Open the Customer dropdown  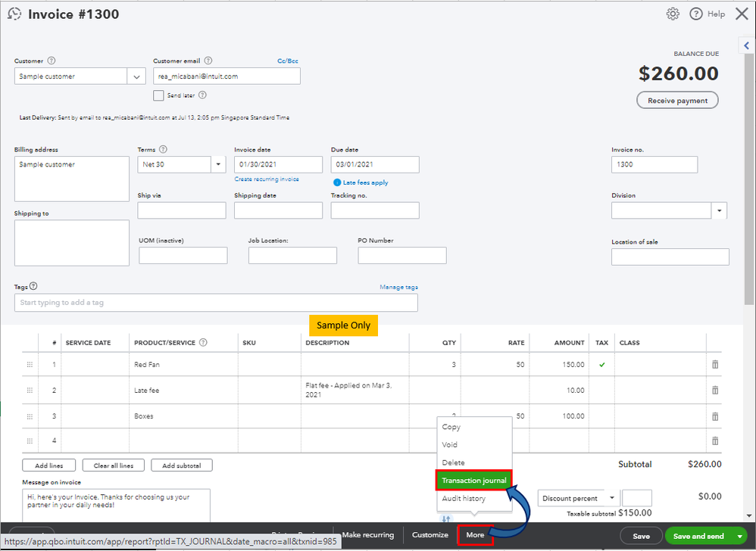click(x=136, y=76)
